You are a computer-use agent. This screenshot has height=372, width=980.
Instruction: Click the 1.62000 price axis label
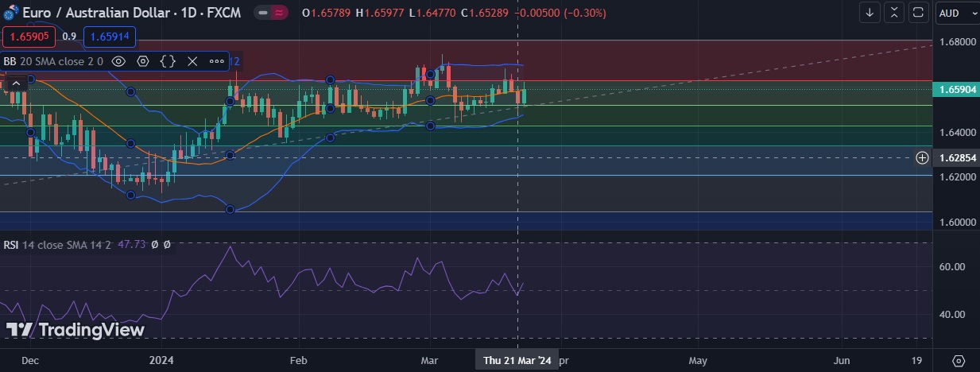click(x=957, y=177)
